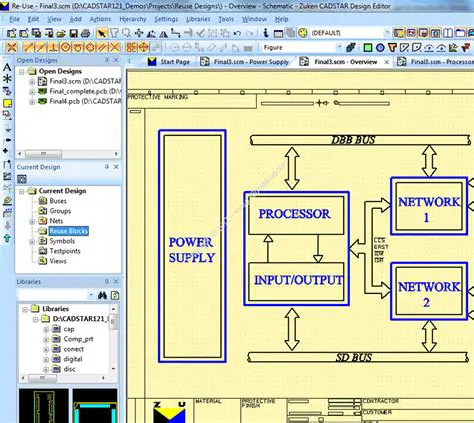Open the Libraries search field dropdown
Screen dimensions: 474x423
[91, 295]
